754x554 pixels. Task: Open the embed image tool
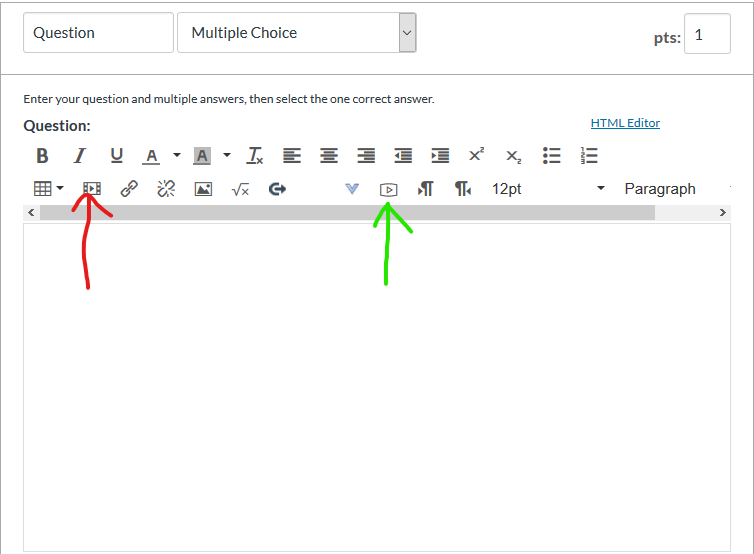[x=203, y=188]
